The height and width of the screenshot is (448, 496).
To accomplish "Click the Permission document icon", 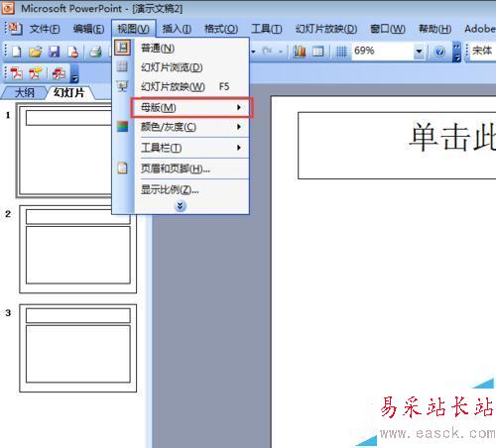I will point(73,52).
